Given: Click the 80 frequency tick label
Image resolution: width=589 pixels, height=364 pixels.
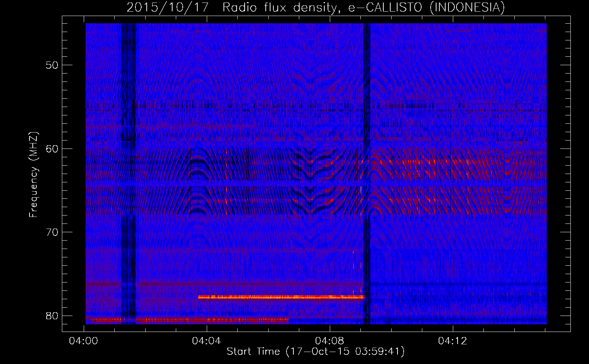Looking at the screenshot, I should click(52, 316).
